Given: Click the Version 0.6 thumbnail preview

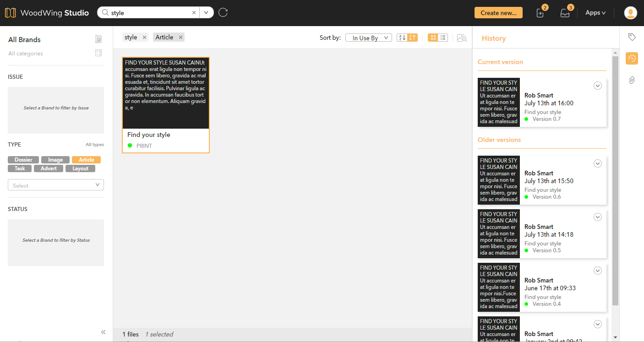Looking at the screenshot, I should click(499, 180).
